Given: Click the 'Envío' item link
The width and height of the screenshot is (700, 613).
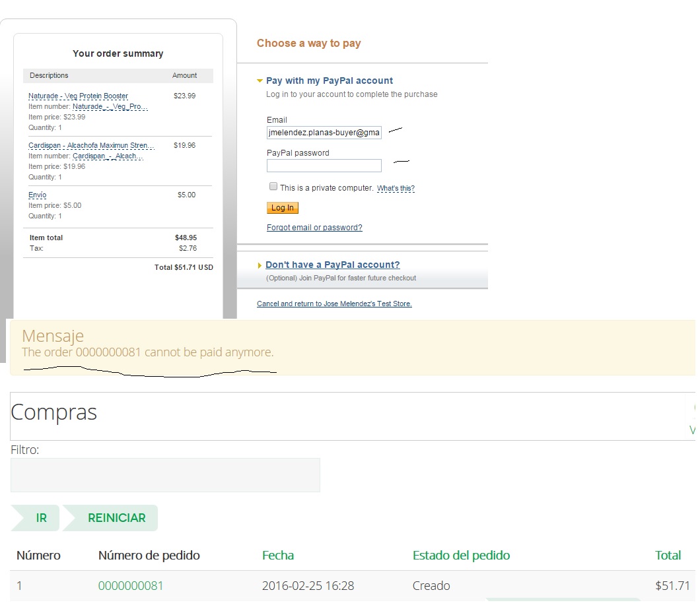Looking at the screenshot, I should click(x=38, y=195).
